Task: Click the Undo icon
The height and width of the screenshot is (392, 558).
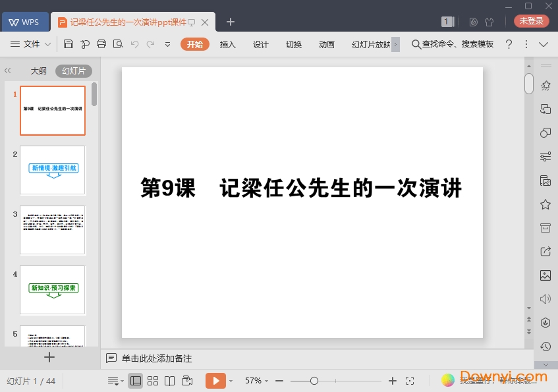Action: click(134, 44)
